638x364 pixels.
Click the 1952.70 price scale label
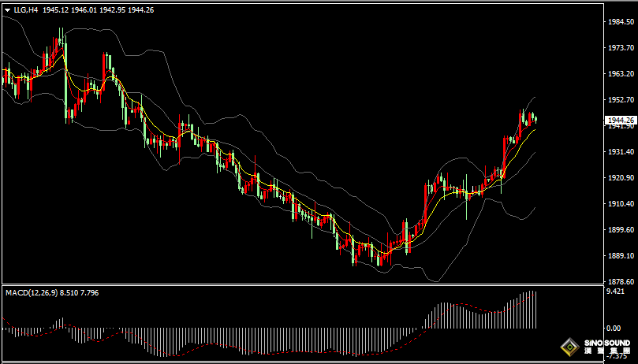click(x=619, y=100)
